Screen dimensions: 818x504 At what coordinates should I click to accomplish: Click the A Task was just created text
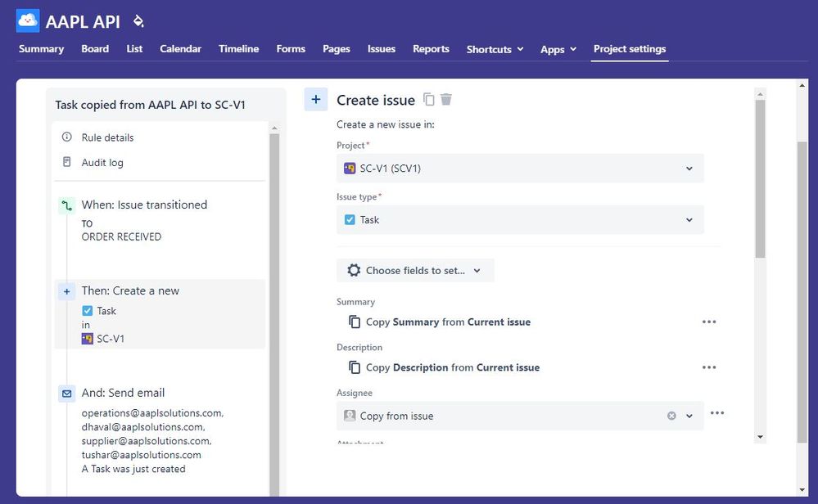[x=133, y=469]
